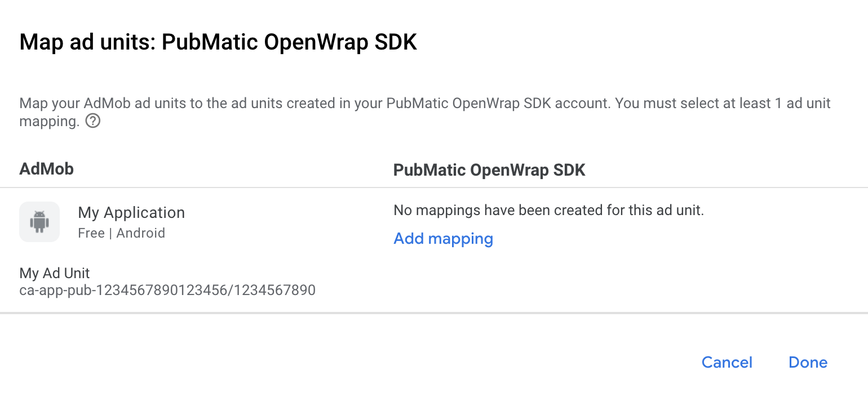The height and width of the screenshot is (402, 868).
Task: Click the PubMatic OpenWrap SDK column header
Action: (489, 170)
